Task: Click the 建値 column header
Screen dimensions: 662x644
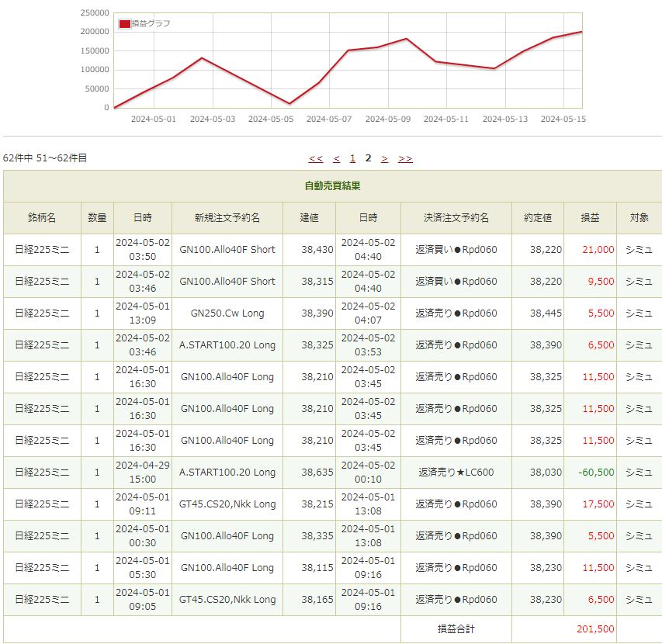Action: coord(309,218)
